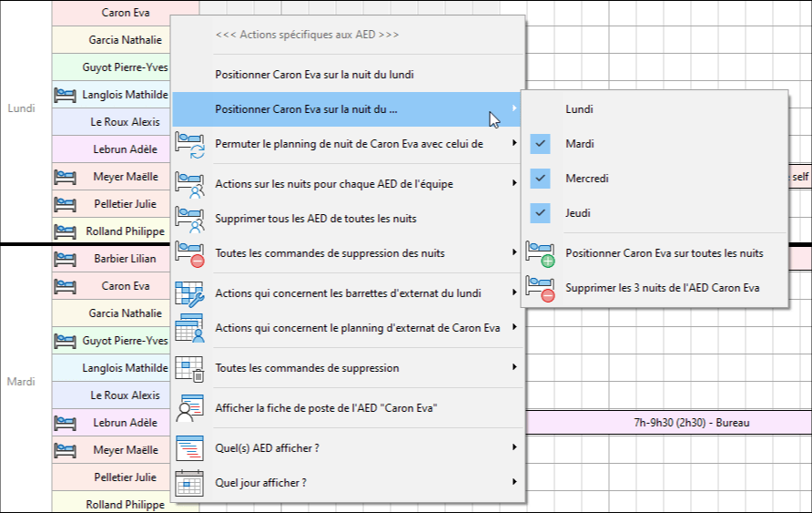The height and width of the screenshot is (513, 812).
Task: Select Lundi in the nights submenu
Action: [579, 109]
